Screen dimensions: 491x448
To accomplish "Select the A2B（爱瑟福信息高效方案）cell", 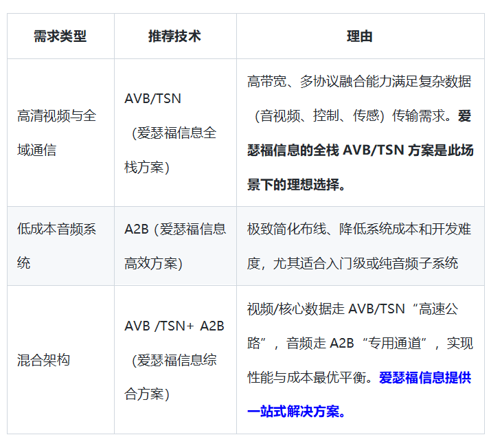I will click(175, 246).
